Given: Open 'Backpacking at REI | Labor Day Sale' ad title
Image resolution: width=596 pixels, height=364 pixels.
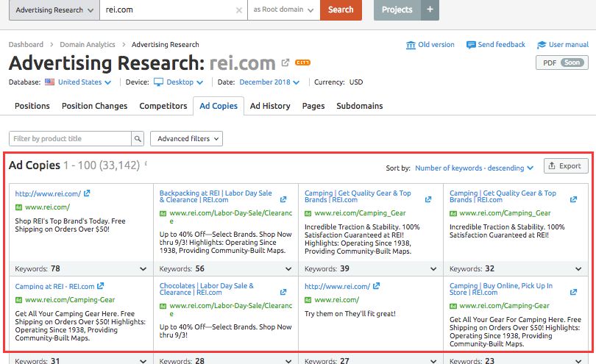Looking at the screenshot, I should pyautogui.click(x=216, y=196).
